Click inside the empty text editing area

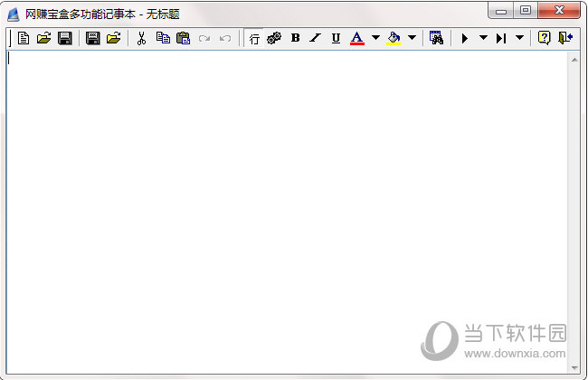pyautogui.click(x=287, y=212)
